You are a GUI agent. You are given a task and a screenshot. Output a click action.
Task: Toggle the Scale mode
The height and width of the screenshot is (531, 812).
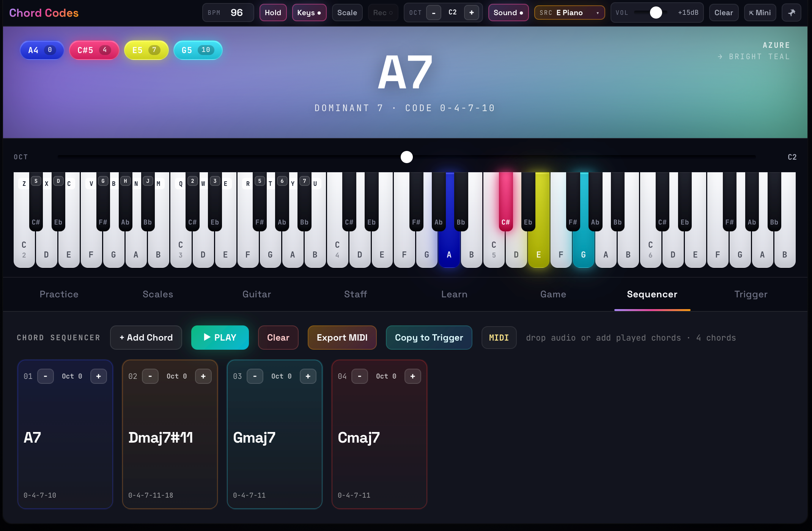click(347, 13)
